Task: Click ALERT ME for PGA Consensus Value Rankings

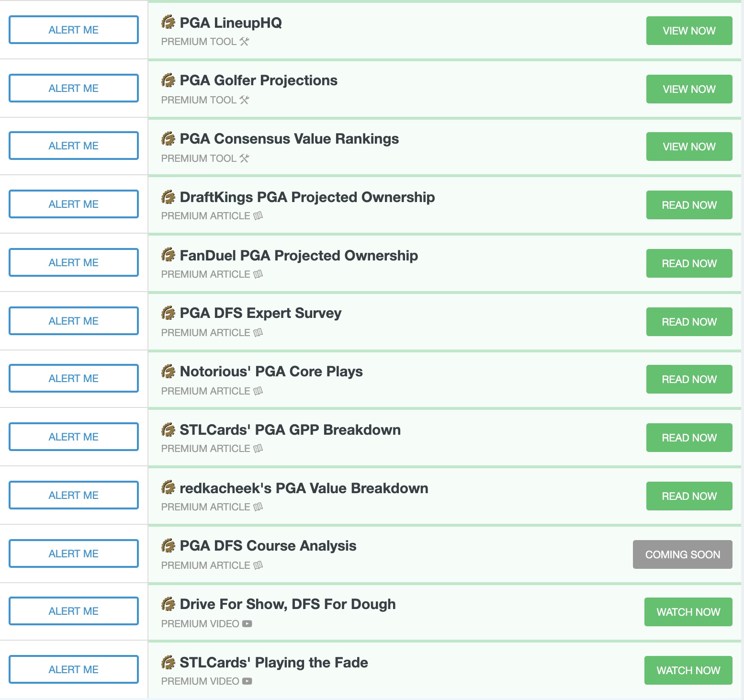Action: coord(74,146)
